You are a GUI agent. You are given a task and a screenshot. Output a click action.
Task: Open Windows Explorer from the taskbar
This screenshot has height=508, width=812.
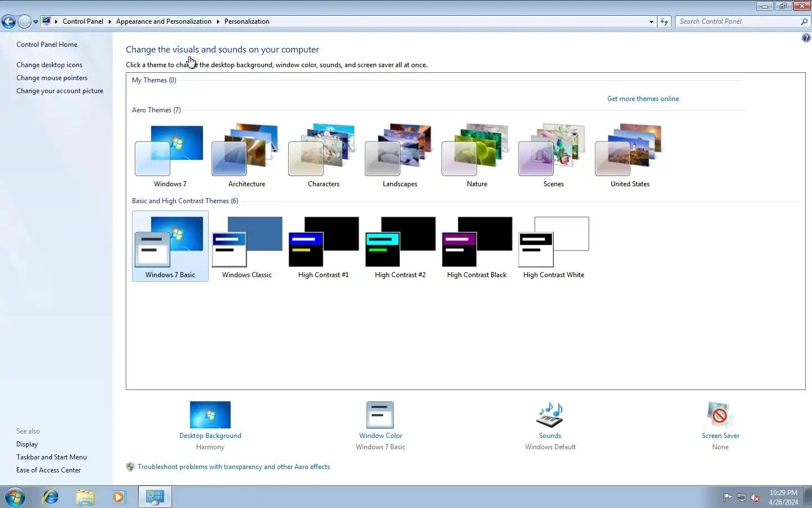tap(85, 497)
